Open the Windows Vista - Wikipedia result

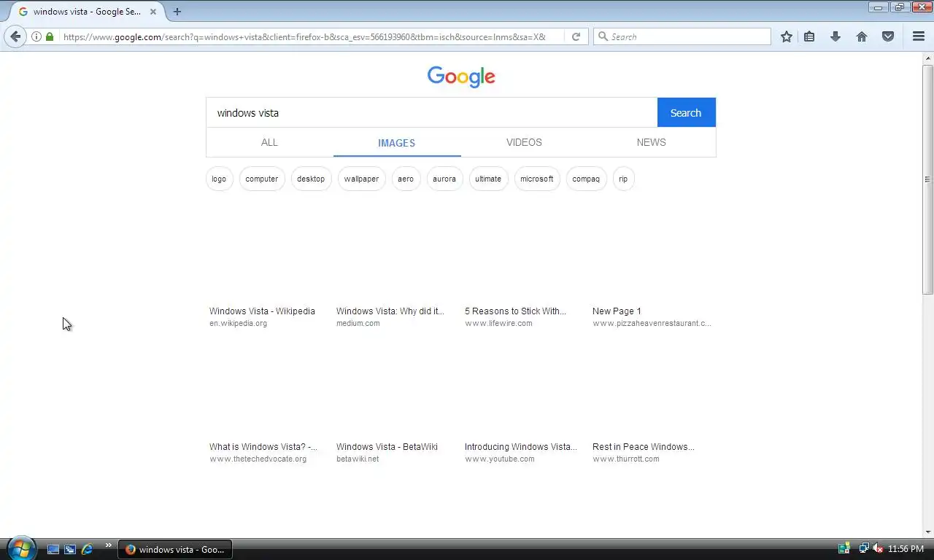pyautogui.click(x=262, y=311)
